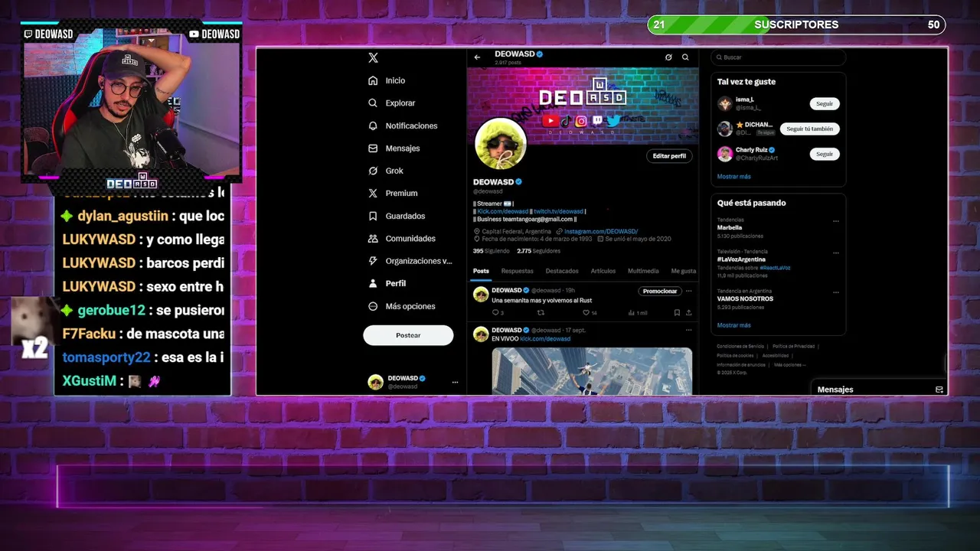Click the 'Condiciones de Servicio' footer link
The height and width of the screenshot is (551, 980).
[x=740, y=347]
